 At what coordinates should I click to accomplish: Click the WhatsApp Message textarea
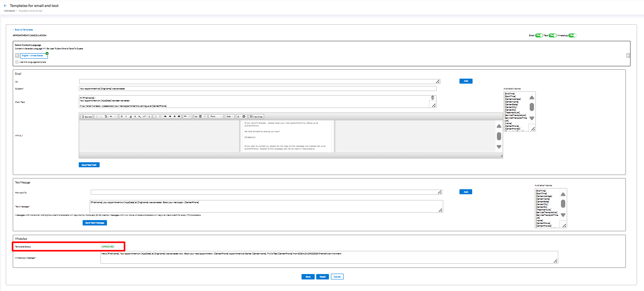329,257
